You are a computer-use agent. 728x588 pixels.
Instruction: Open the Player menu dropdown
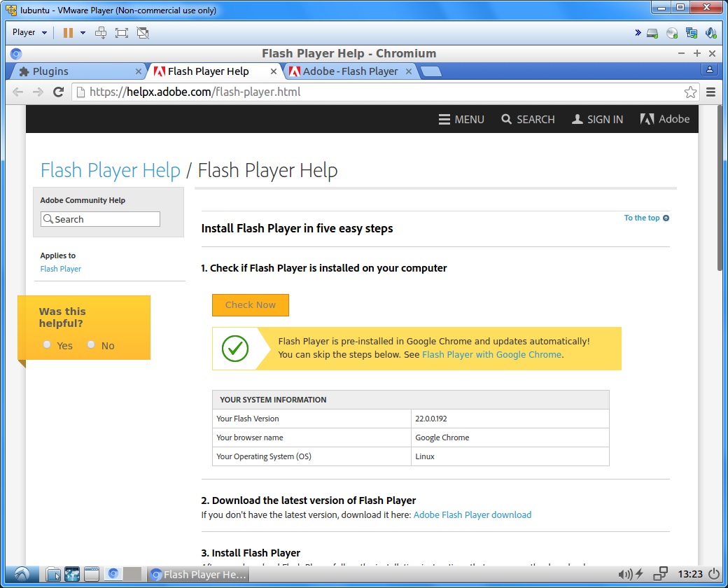(x=29, y=32)
